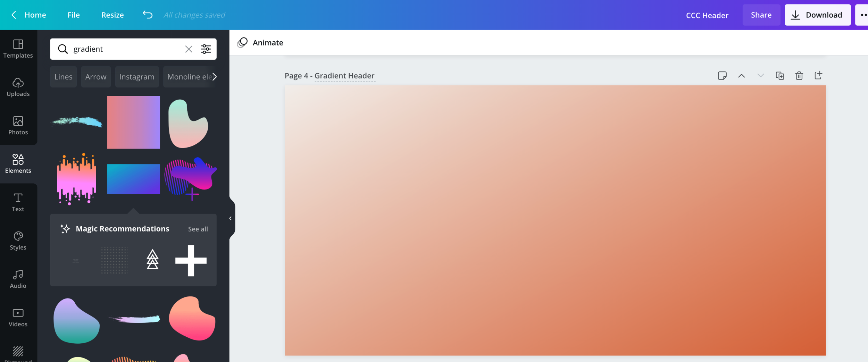Clear the gradient search text
868x362 pixels.
coord(189,49)
